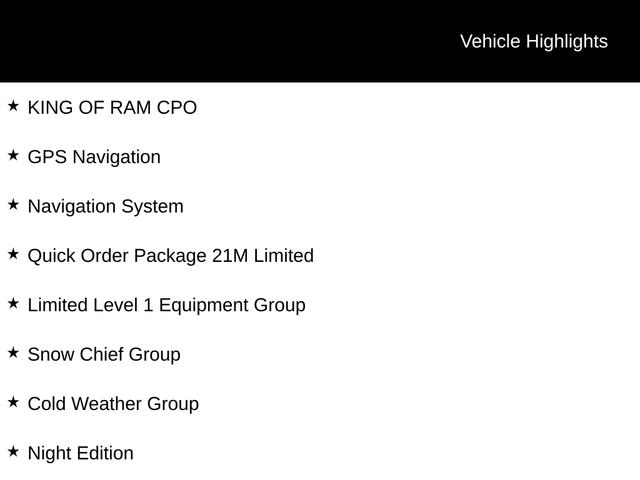Select the Cold Weather Group highlight
Image resolution: width=640 pixels, height=480 pixels.
click(113, 404)
